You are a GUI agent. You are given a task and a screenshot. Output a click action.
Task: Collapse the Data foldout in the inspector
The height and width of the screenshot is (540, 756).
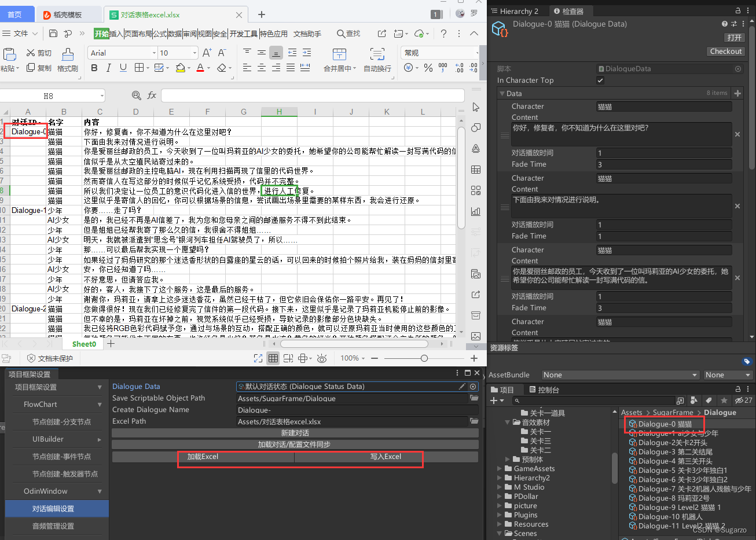pyautogui.click(x=501, y=93)
